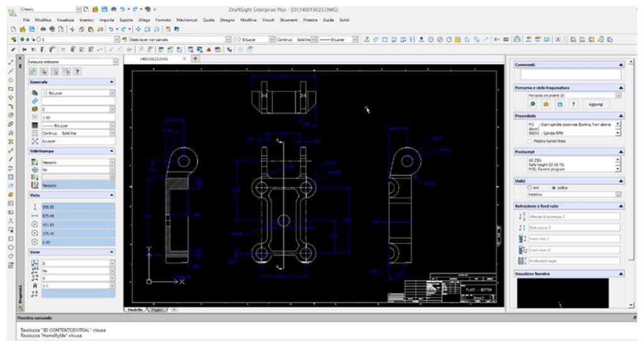Click the pencil icon in third toolbar row

pyautogui.click(x=13, y=50)
